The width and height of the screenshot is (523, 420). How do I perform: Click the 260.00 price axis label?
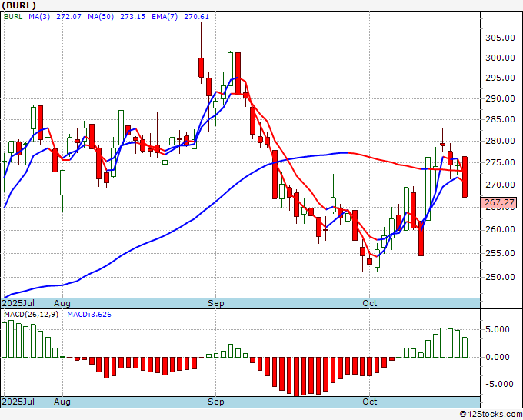point(500,230)
